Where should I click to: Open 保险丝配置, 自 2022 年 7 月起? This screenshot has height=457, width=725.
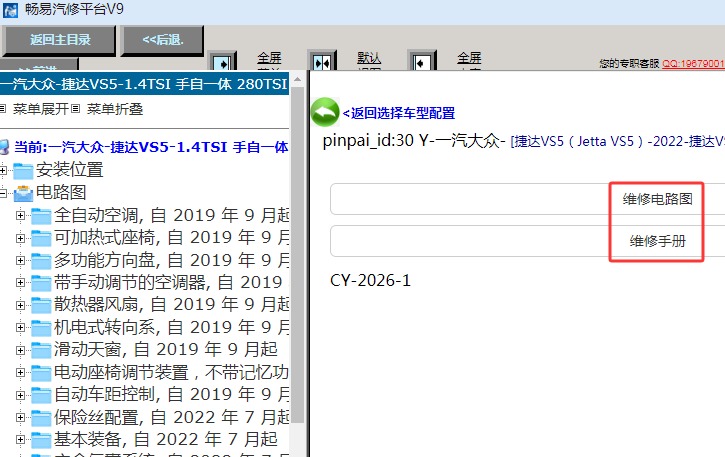[x=172, y=417]
